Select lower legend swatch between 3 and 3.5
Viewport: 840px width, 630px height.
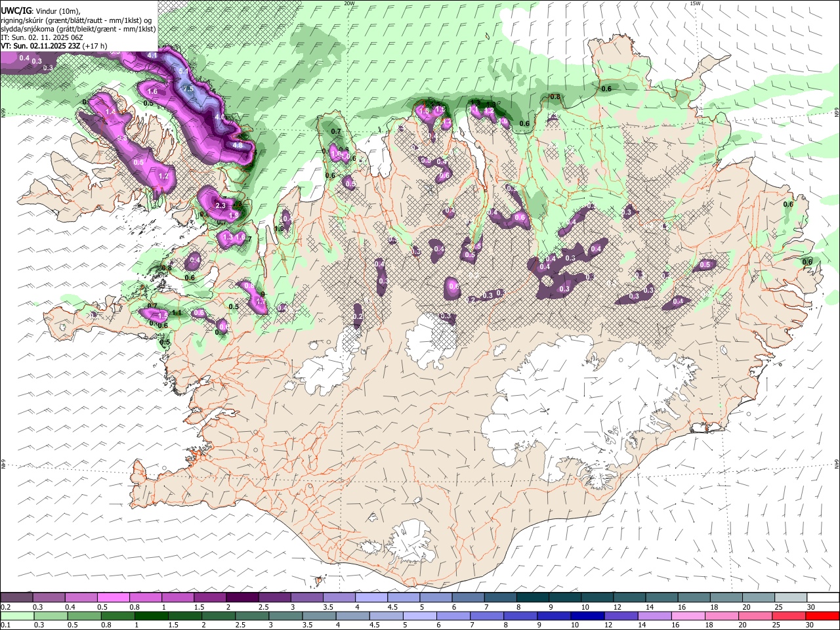[x=285, y=616]
